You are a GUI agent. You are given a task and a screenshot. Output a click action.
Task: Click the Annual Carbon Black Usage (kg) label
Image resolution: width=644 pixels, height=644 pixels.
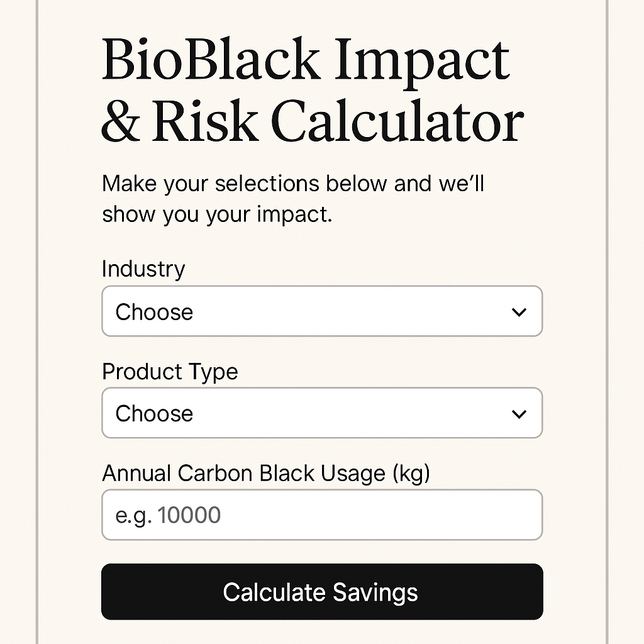(x=265, y=473)
